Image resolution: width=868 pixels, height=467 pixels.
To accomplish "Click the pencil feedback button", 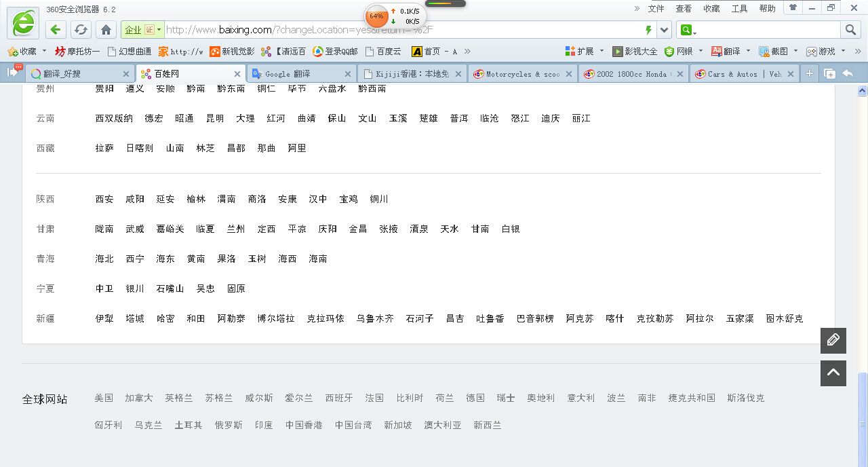I will (833, 340).
